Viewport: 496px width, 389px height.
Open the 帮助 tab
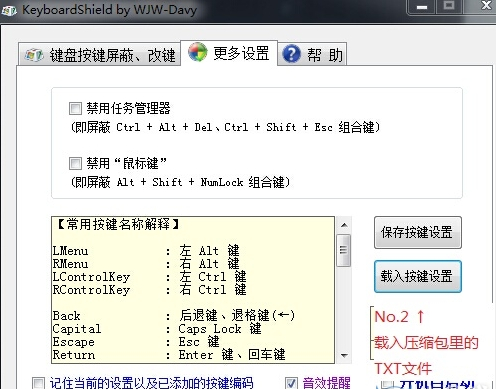point(312,54)
